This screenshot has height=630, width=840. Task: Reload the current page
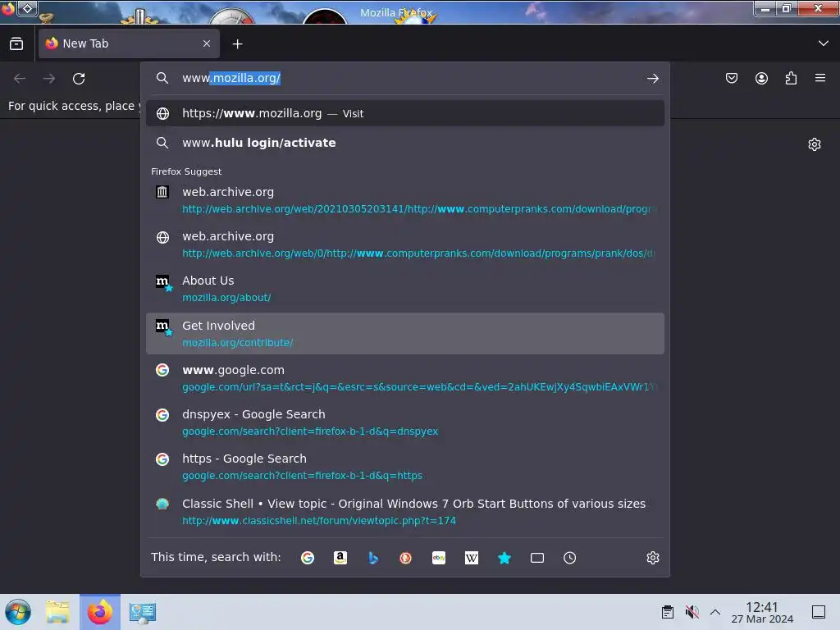(x=79, y=79)
